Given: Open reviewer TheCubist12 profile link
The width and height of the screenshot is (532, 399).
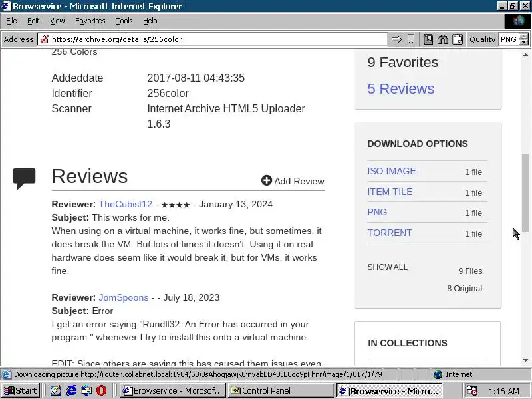Looking at the screenshot, I should [x=126, y=204].
